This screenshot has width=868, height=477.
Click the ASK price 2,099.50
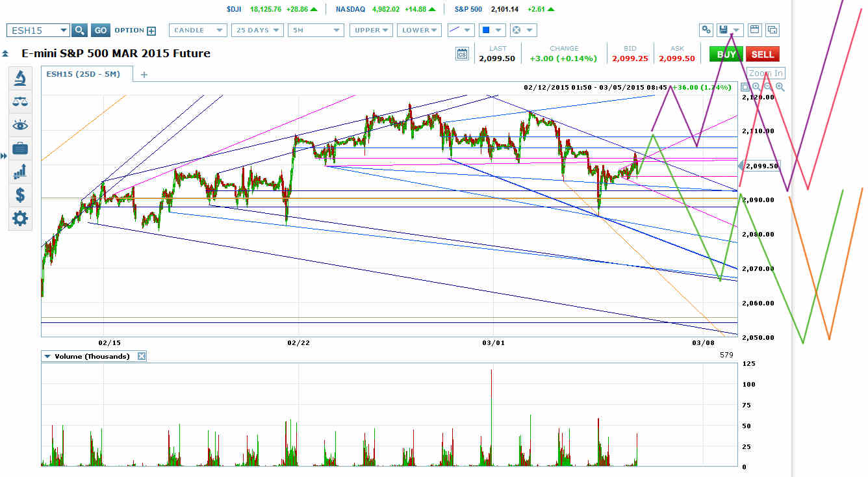pyautogui.click(x=677, y=58)
